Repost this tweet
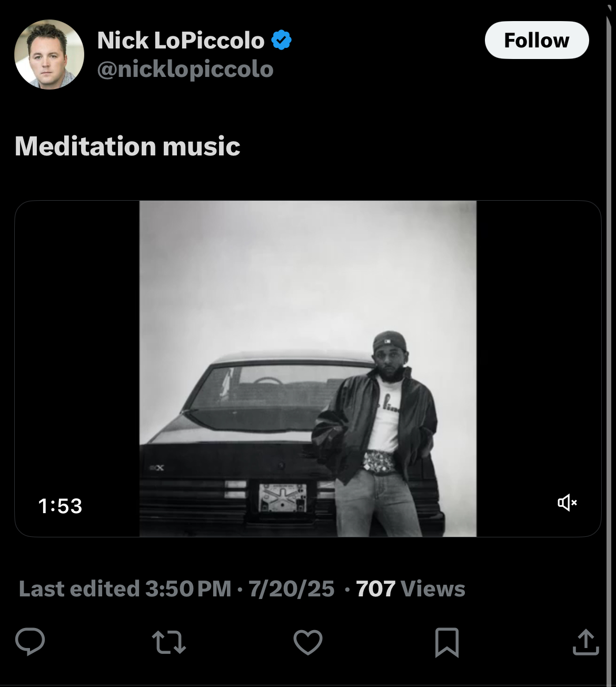 pyautogui.click(x=169, y=642)
